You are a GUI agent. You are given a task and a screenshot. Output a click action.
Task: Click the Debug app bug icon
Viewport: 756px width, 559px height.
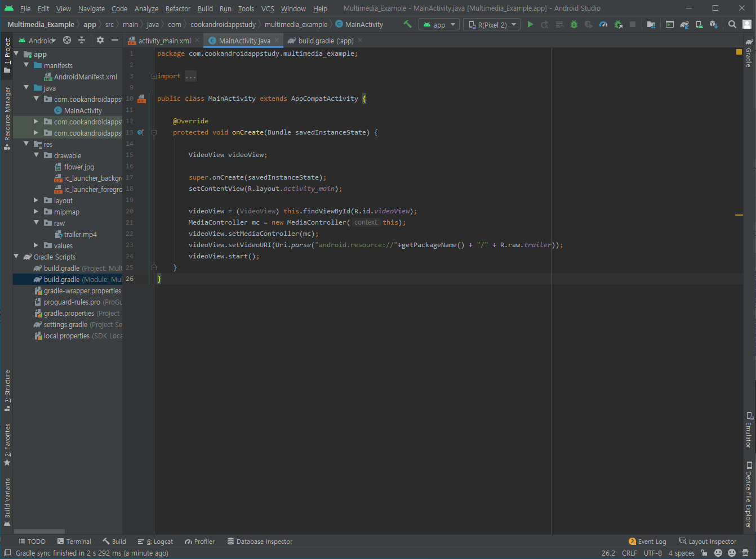pyautogui.click(x=574, y=24)
